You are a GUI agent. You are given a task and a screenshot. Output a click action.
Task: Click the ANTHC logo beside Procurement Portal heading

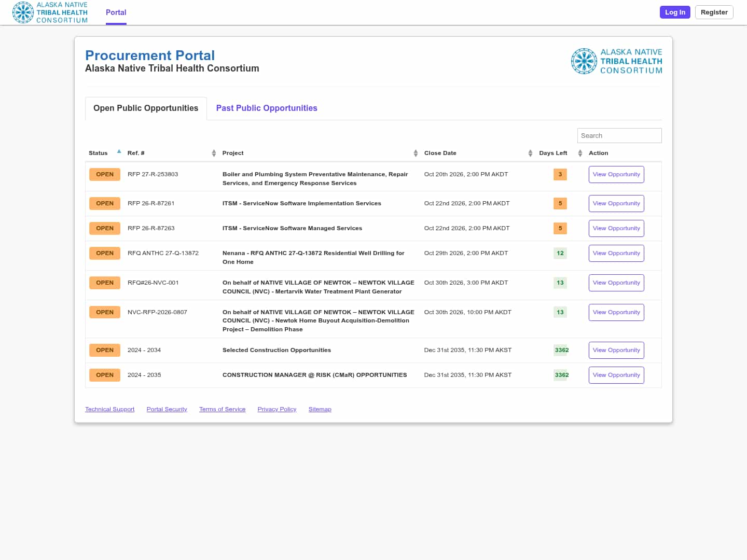tap(616, 61)
